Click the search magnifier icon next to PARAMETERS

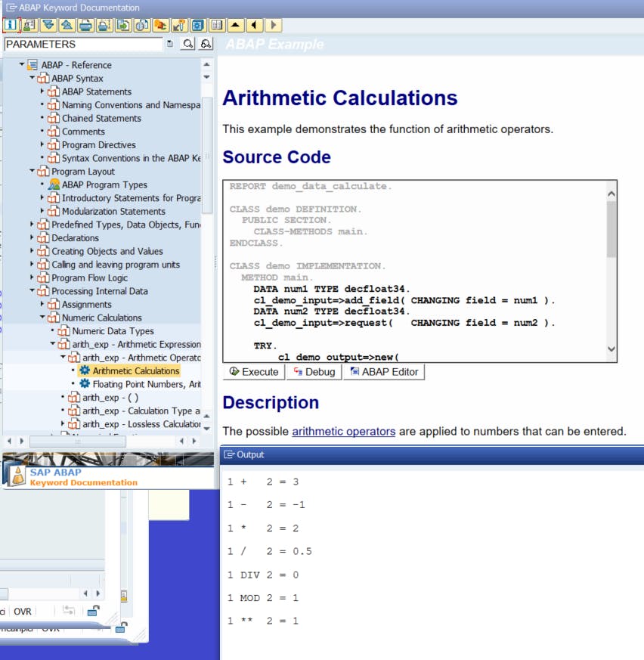[188, 45]
